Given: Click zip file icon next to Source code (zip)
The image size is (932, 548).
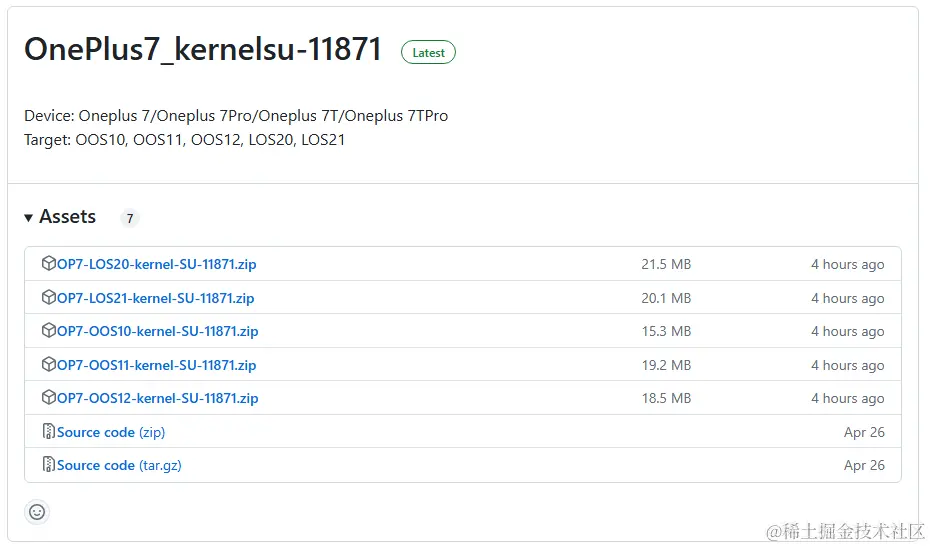Looking at the screenshot, I should pos(49,432).
